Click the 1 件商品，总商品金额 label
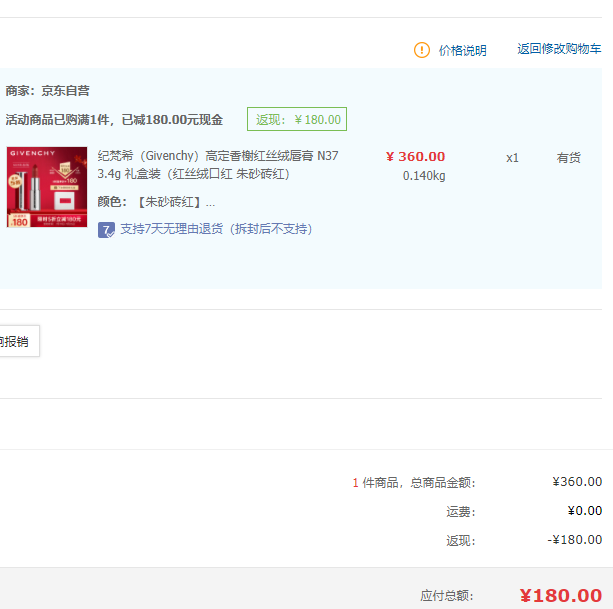This screenshot has height=609, width=613. click(414, 483)
